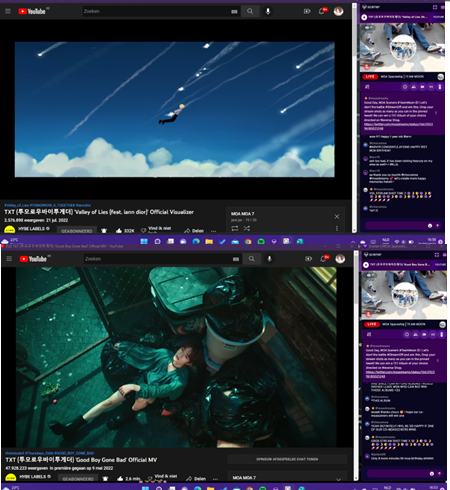Toggle fullscreen icon in bottom Scener sidebar
This screenshot has width=450, height=490.
[437, 255]
